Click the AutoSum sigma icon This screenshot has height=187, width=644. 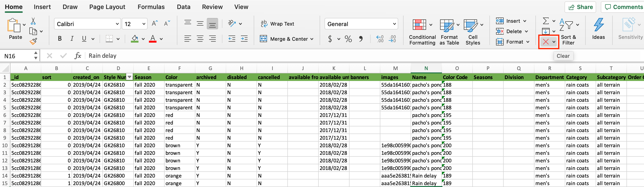pos(546,21)
